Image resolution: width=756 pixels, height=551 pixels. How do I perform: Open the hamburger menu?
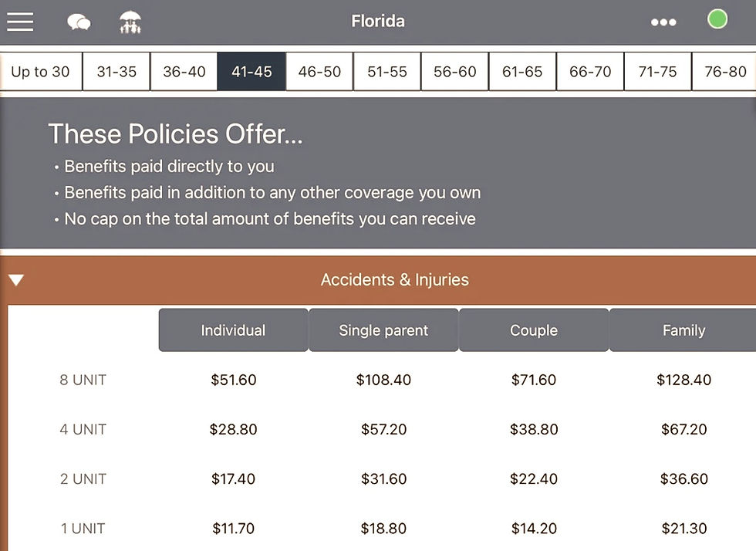(20, 22)
